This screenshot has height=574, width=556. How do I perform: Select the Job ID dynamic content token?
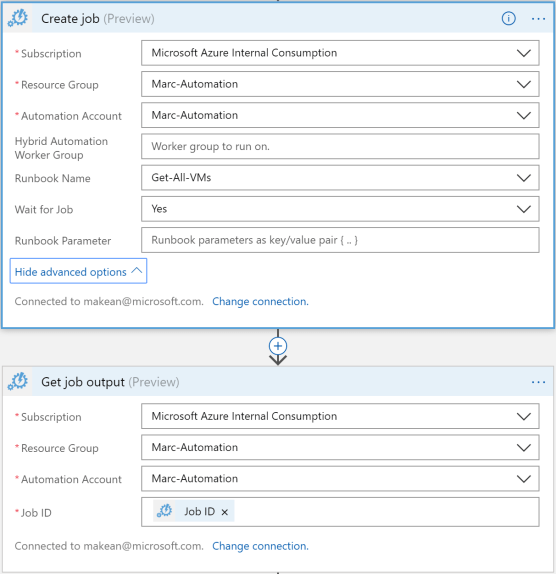pos(194,511)
